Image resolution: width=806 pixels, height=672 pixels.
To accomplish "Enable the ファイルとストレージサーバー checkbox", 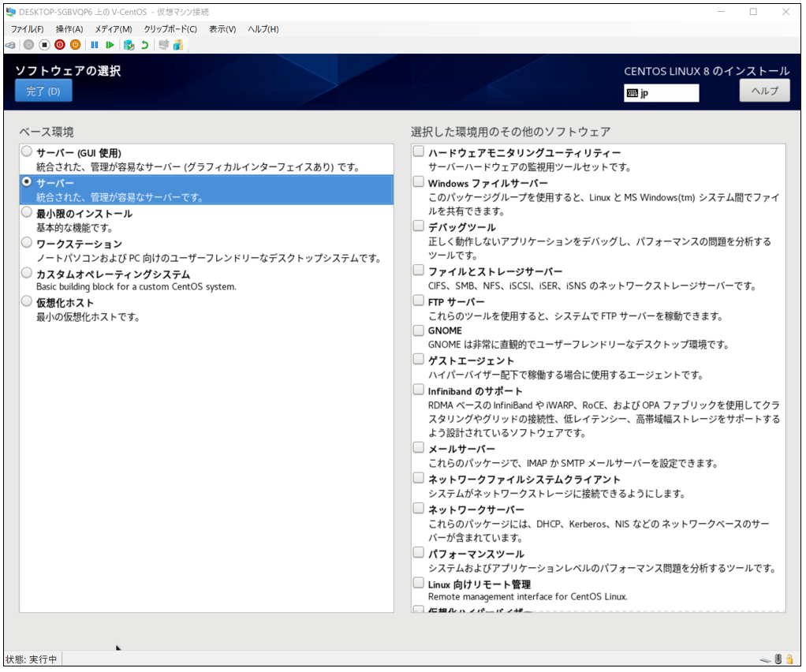I will [419, 271].
